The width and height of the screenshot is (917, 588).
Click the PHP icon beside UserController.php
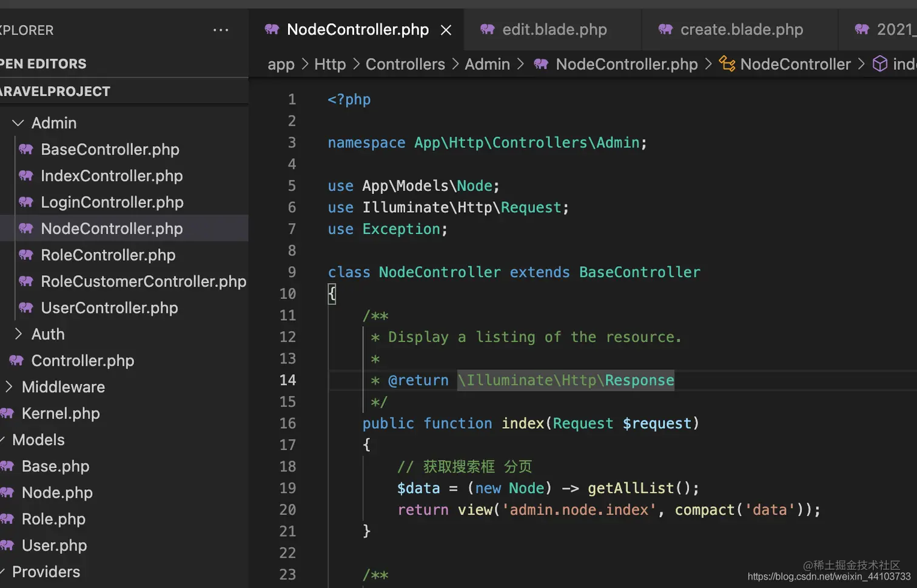(x=25, y=308)
